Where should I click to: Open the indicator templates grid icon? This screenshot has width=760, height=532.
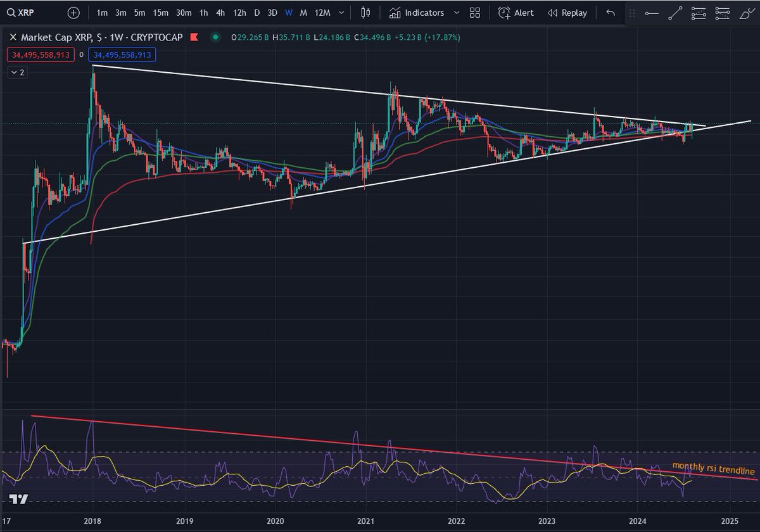pos(475,13)
